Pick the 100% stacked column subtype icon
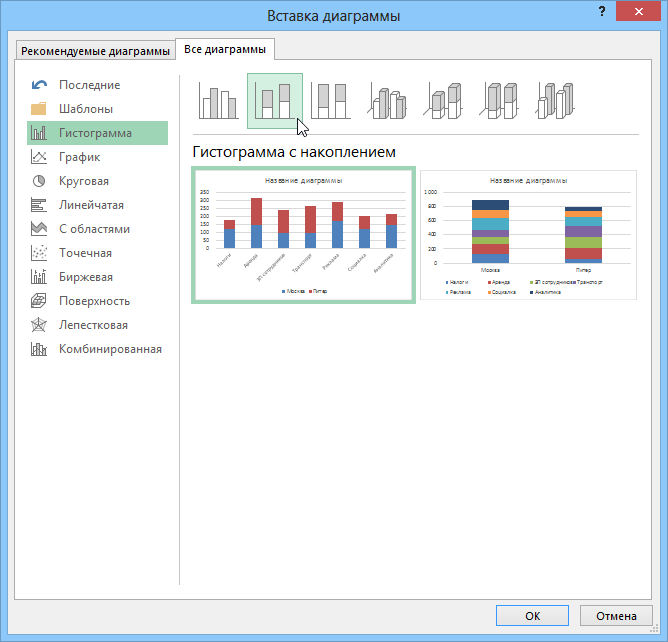The image size is (668, 642). pyautogui.click(x=331, y=101)
